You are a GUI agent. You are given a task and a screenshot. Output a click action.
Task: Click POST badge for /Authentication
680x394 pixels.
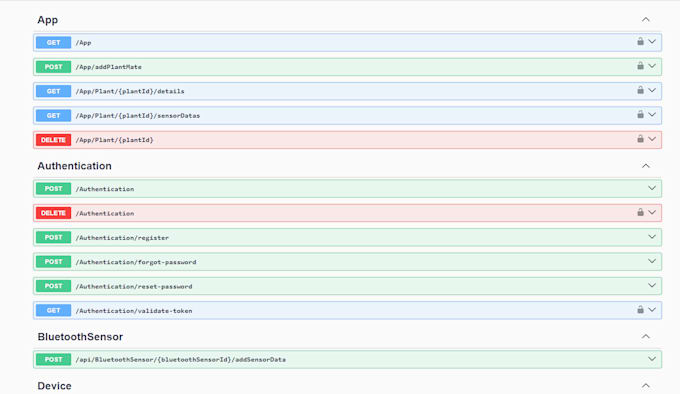pyautogui.click(x=53, y=189)
